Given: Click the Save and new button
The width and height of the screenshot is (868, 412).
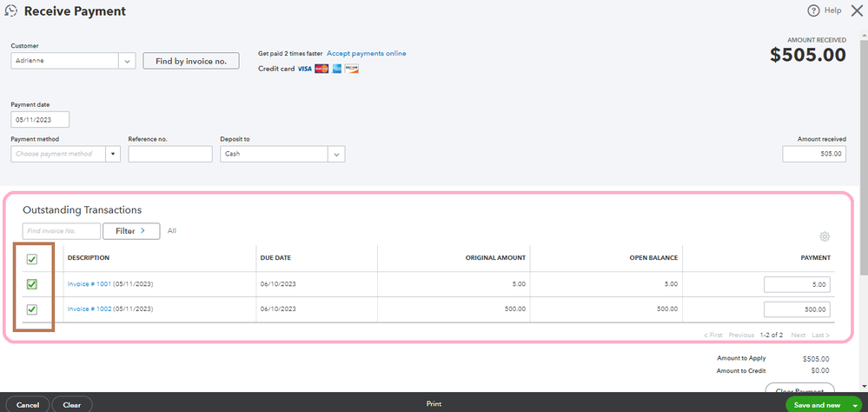Looking at the screenshot, I should tap(817, 405).
